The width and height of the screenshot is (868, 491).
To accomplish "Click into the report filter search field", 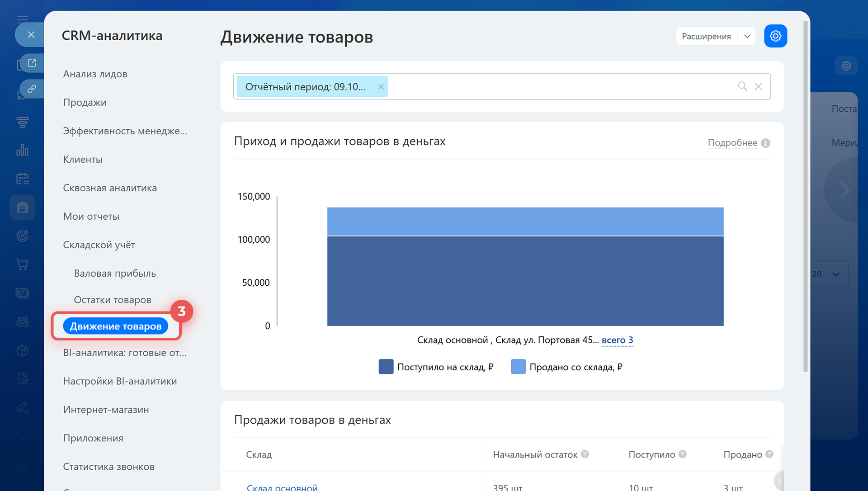I will (561, 86).
